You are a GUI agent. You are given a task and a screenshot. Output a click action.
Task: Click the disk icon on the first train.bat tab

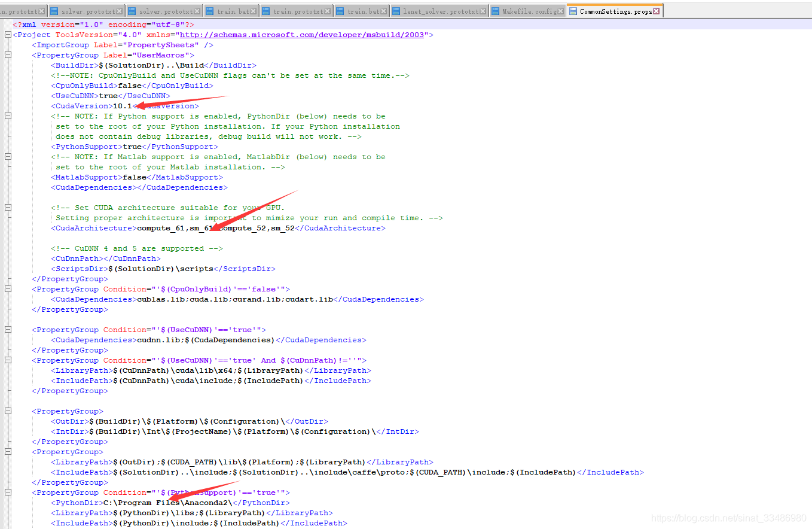point(209,10)
